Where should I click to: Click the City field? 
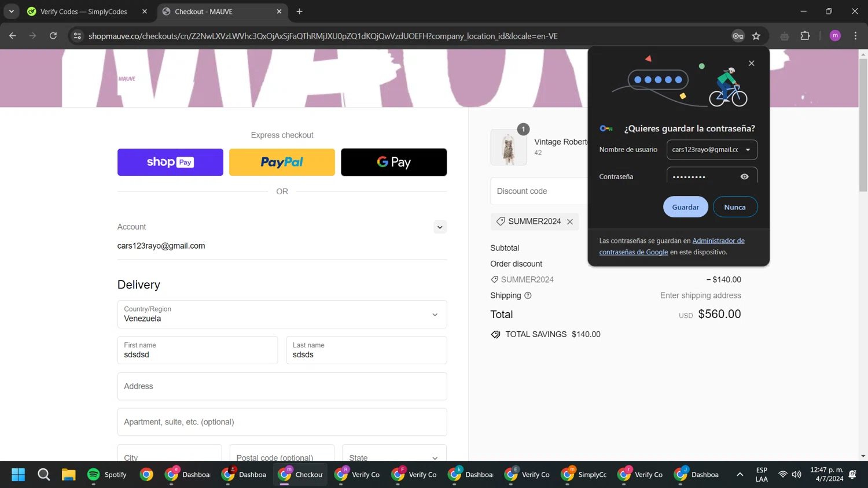[170, 453]
